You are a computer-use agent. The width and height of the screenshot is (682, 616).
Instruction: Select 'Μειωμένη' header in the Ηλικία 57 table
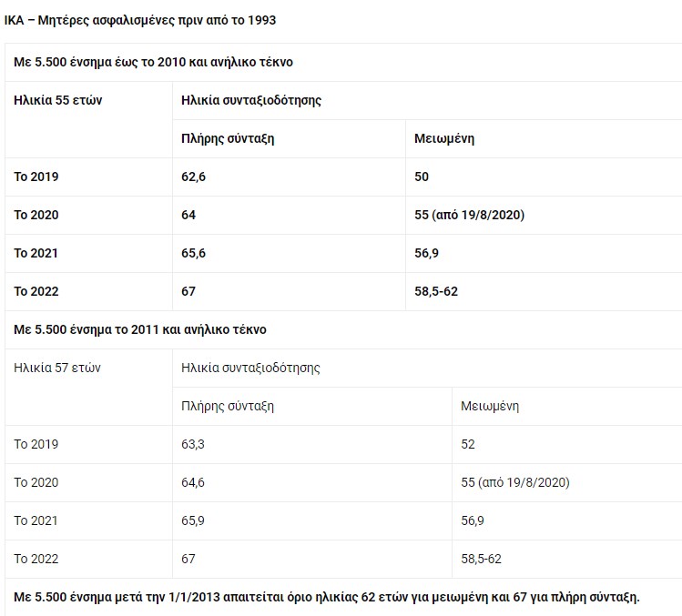pos(490,406)
